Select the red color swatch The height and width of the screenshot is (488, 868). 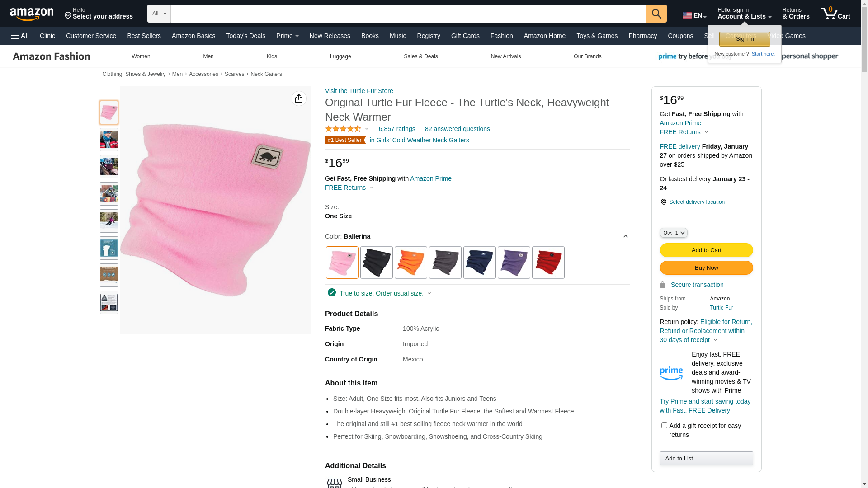coord(548,263)
